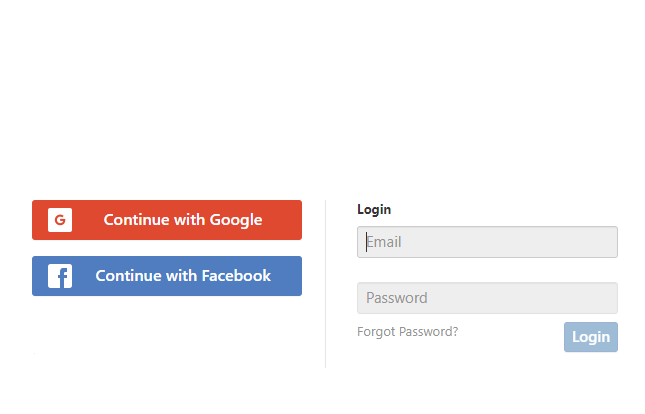
Task: Submit credentials with the Login button
Action: [x=591, y=337]
